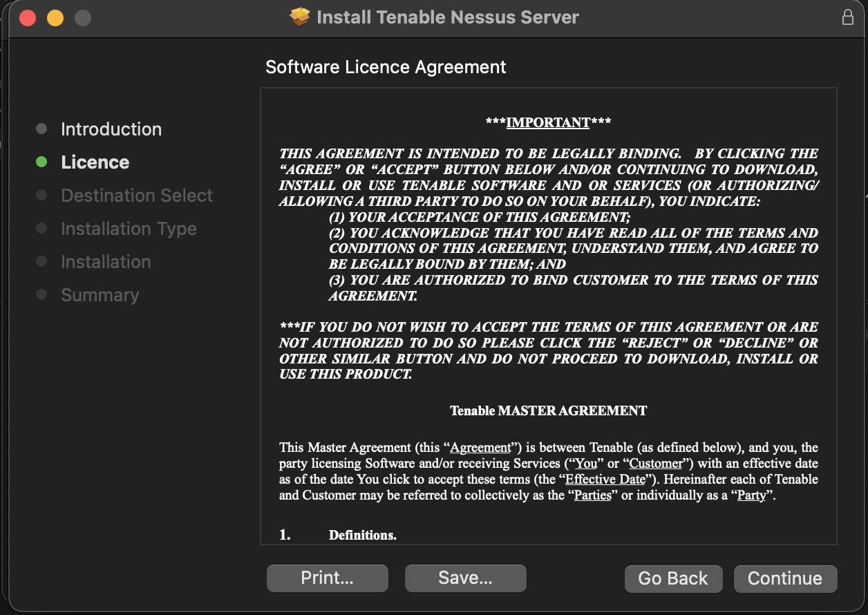Click the Destination Select step
Viewport: 868px width, 615px height.
[137, 196]
